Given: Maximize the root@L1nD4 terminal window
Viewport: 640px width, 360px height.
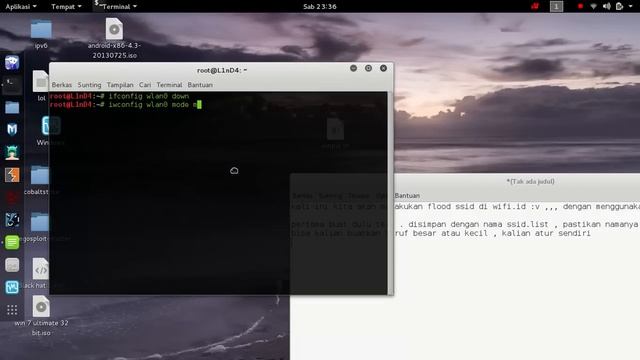Looking at the screenshot, I should [x=368, y=68].
